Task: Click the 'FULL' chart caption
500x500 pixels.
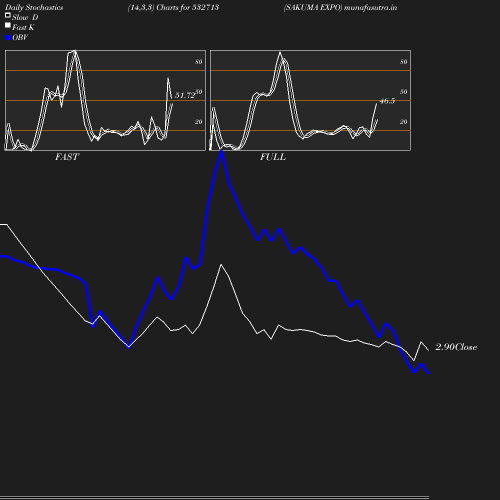Action: (x=273, y=157)
